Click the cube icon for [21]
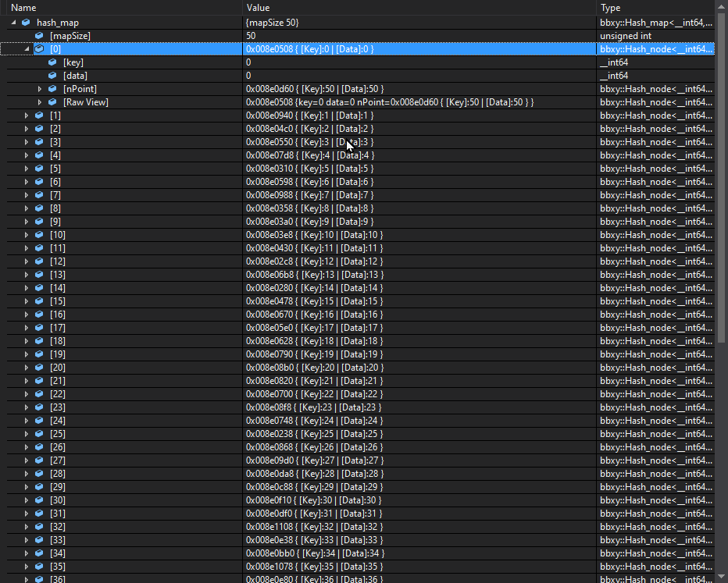 pos(40,381)
